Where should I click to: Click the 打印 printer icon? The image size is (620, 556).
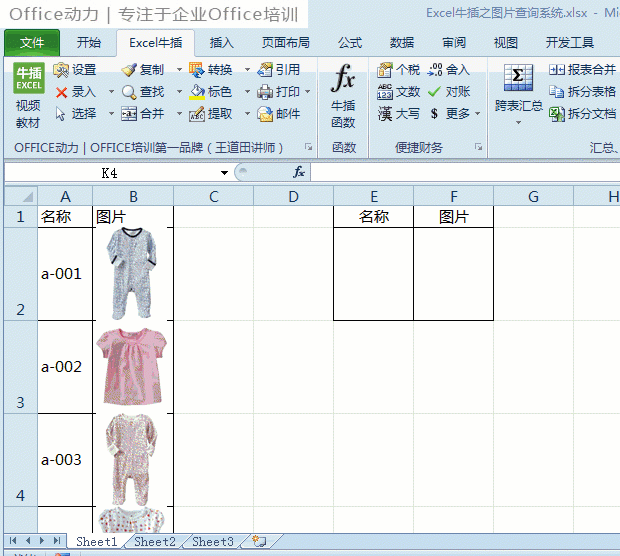pos(265,93)
